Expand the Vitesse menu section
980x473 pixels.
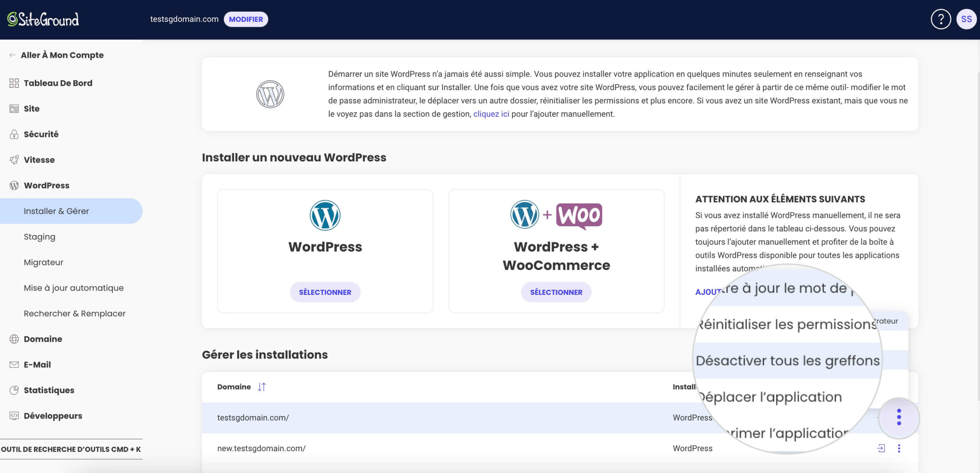[x=39, y=160]
